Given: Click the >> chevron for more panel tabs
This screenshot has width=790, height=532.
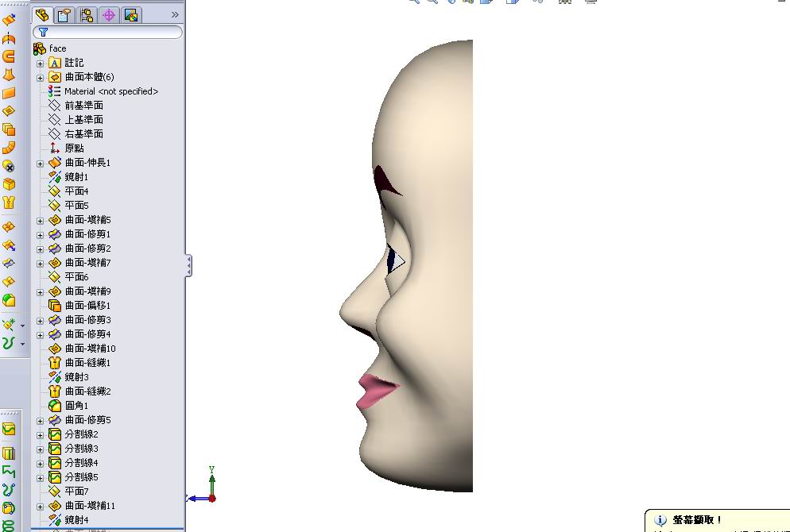Looking at the screenshot, I should 175,14.
